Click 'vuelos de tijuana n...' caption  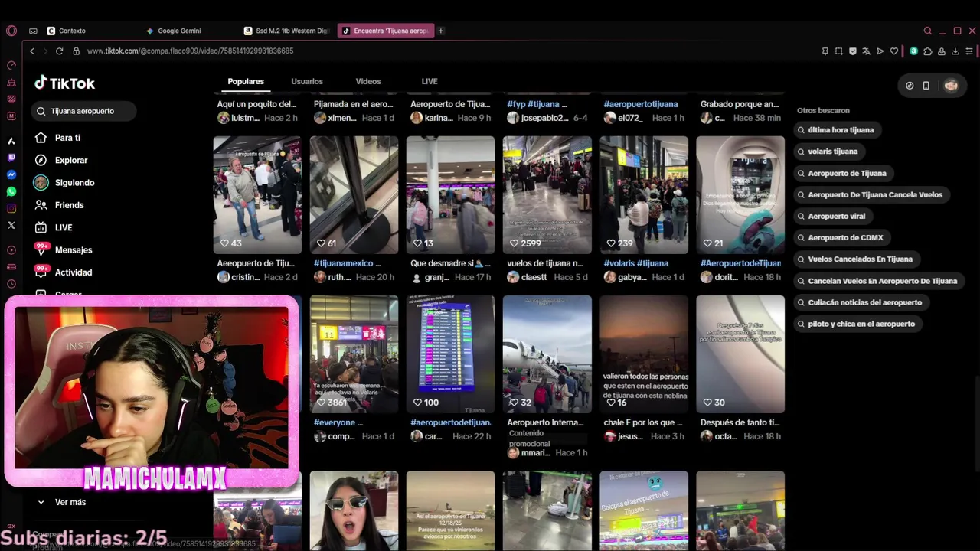545,263
